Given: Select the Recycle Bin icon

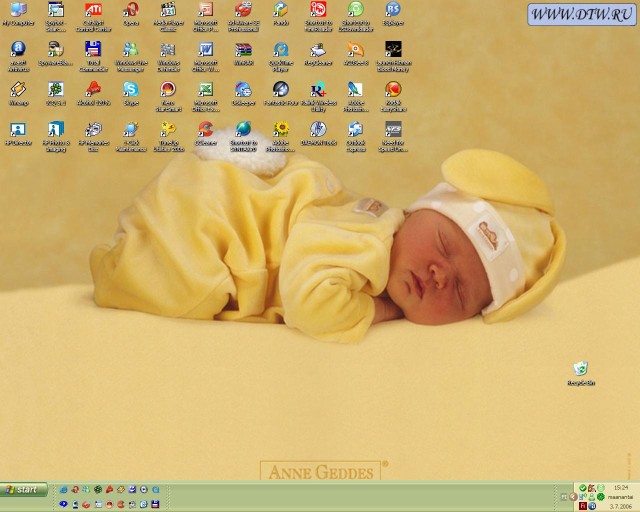Looking at the screenshot, I should [x=581, y=373].
